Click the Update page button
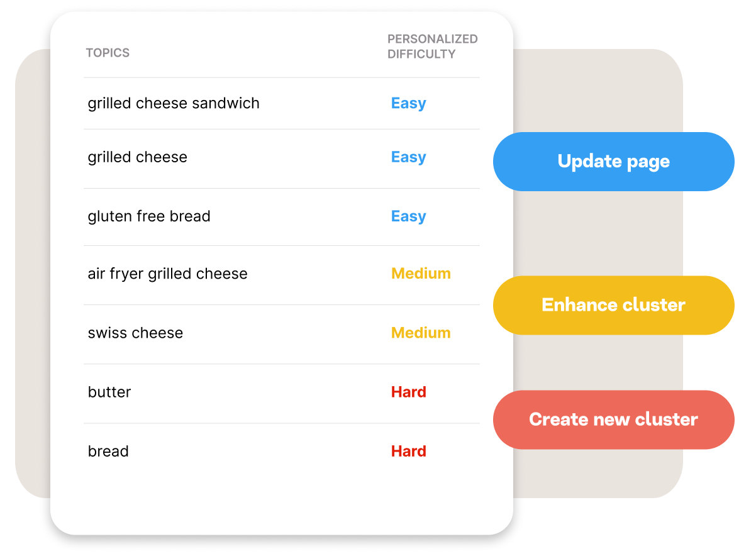Screen dimensions: 756x556 click(613, 162)
